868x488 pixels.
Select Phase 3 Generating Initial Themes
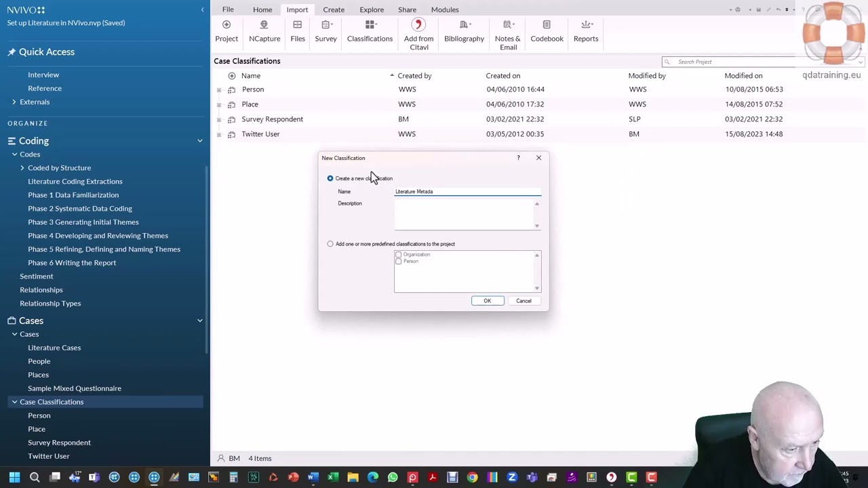tap(83, 222)
